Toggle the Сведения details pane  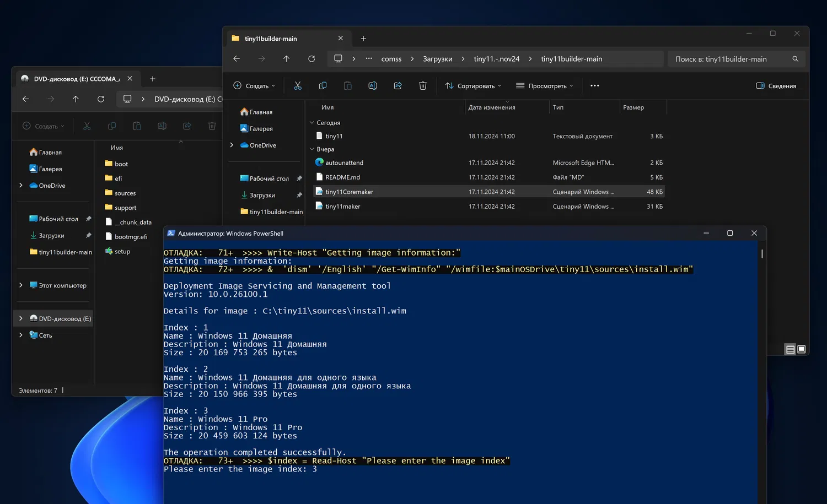coord(776,86)
